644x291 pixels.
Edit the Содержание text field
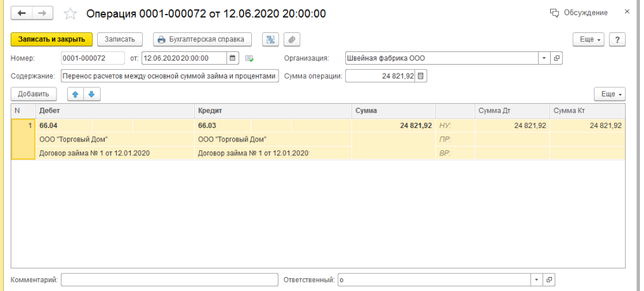pos(169,76)
